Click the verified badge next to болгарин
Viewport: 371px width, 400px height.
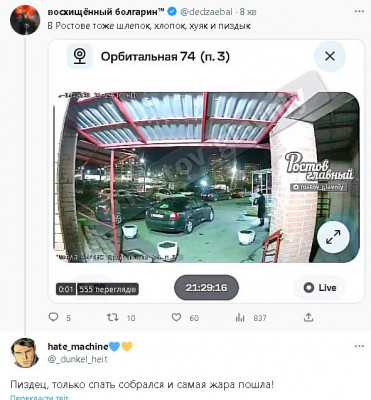172,12
